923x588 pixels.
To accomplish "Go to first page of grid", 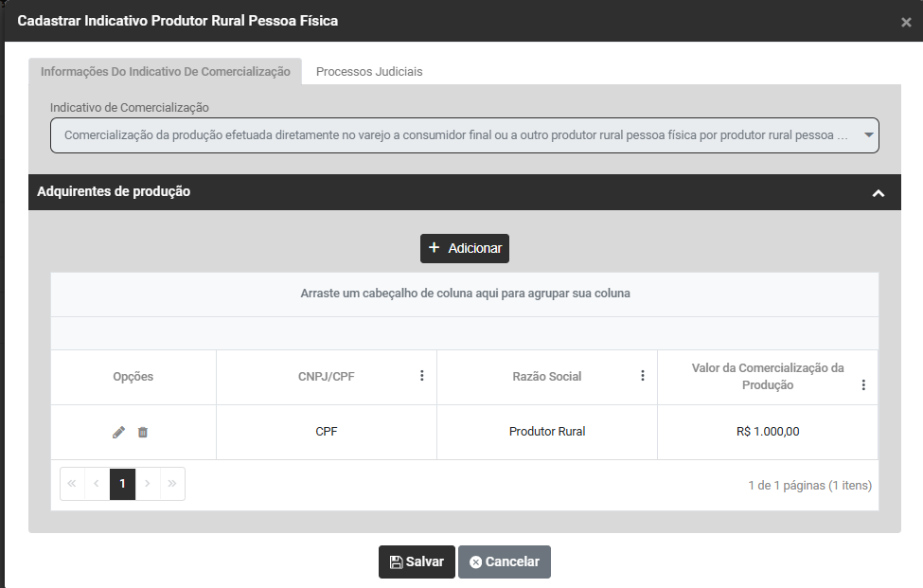I will [72, 483].
